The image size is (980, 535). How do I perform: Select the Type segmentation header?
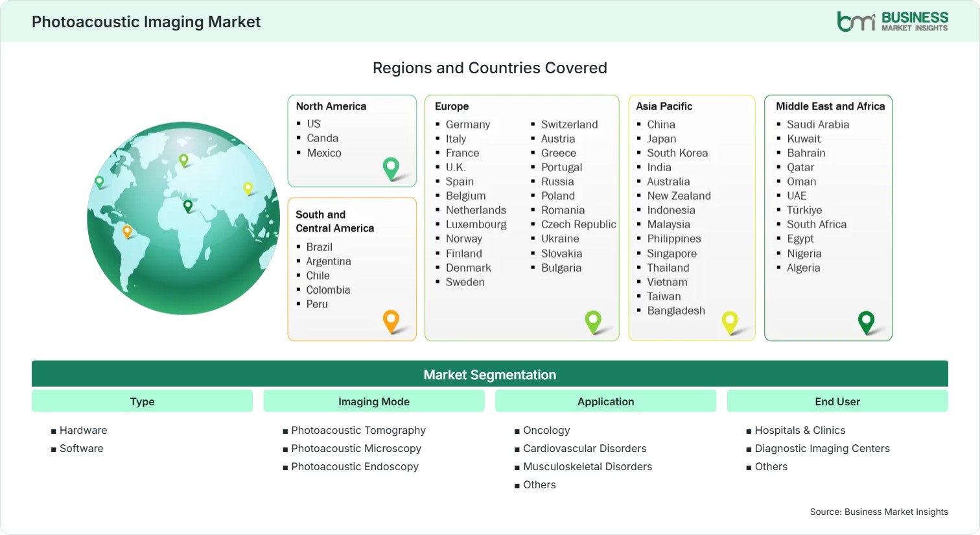pyautogui.click(x=142, y=401)
